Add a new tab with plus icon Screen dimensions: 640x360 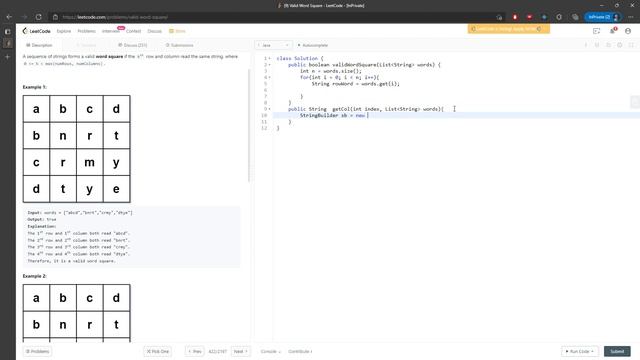point(8,57)
